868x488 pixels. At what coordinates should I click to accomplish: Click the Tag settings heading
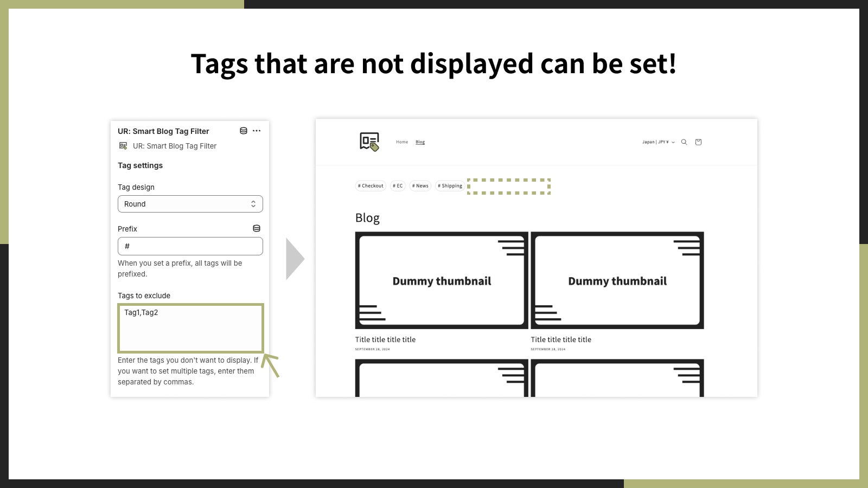click(140, 165)
